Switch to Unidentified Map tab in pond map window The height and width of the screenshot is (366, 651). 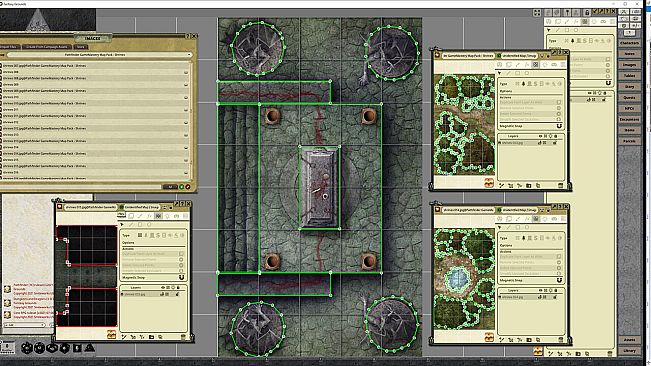519,210
